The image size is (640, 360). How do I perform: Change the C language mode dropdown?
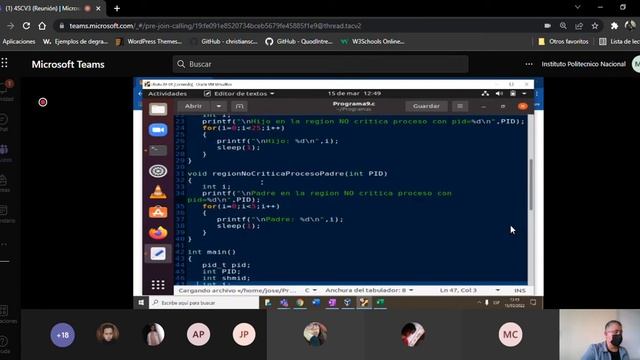click(x=311, y=290)
